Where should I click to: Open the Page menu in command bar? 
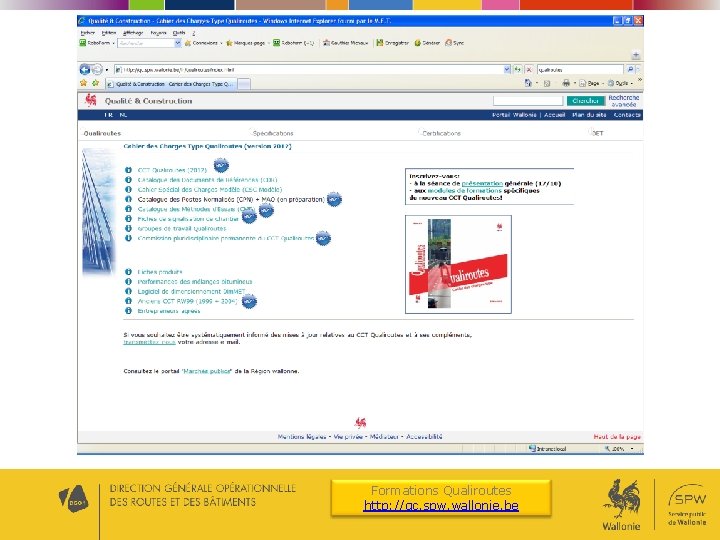tap(590, 83)
